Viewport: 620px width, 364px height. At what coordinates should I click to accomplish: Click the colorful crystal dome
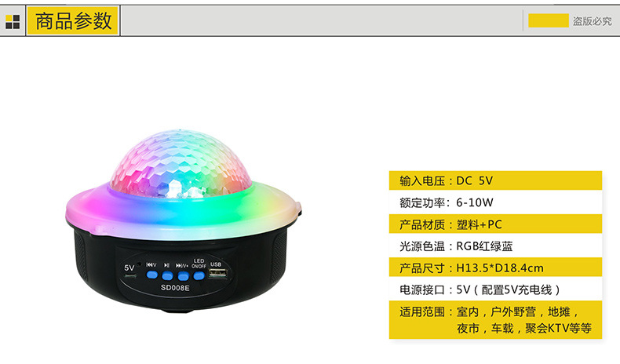(x=181, y=164)
